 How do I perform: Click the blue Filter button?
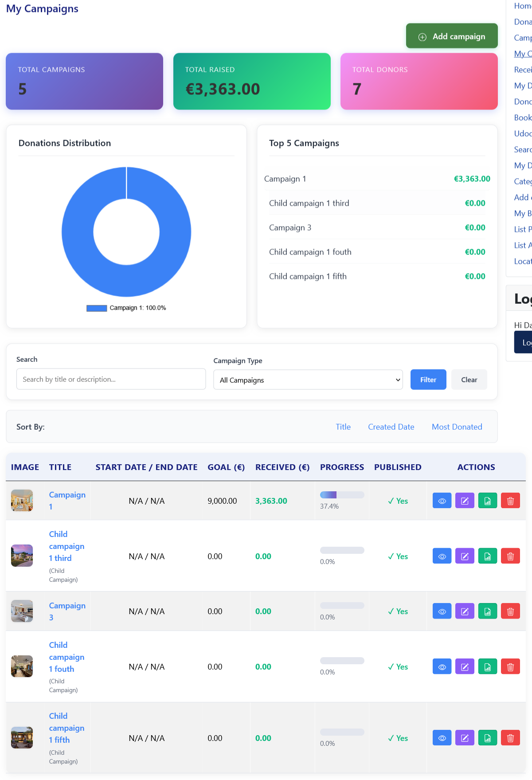(428, 380)
